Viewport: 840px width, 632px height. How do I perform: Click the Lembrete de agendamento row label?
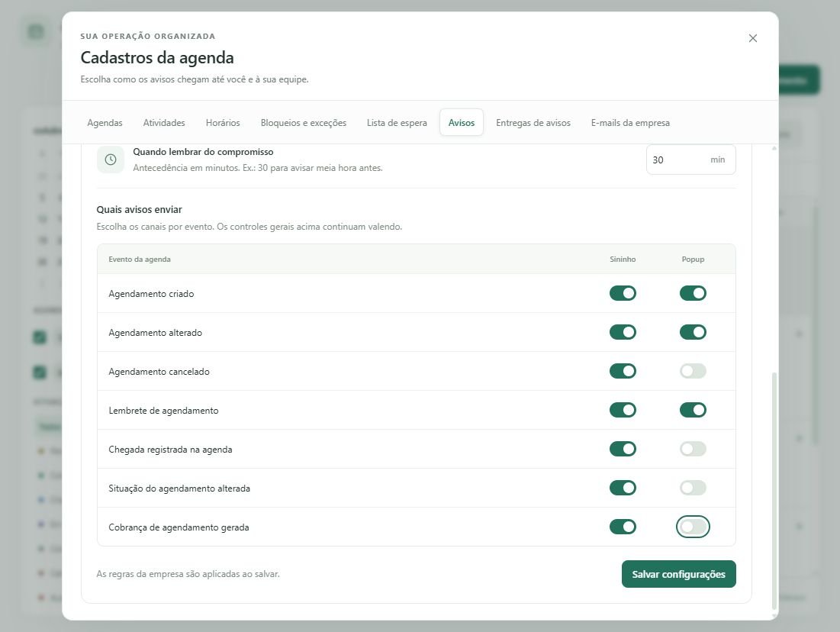[163, 411]
